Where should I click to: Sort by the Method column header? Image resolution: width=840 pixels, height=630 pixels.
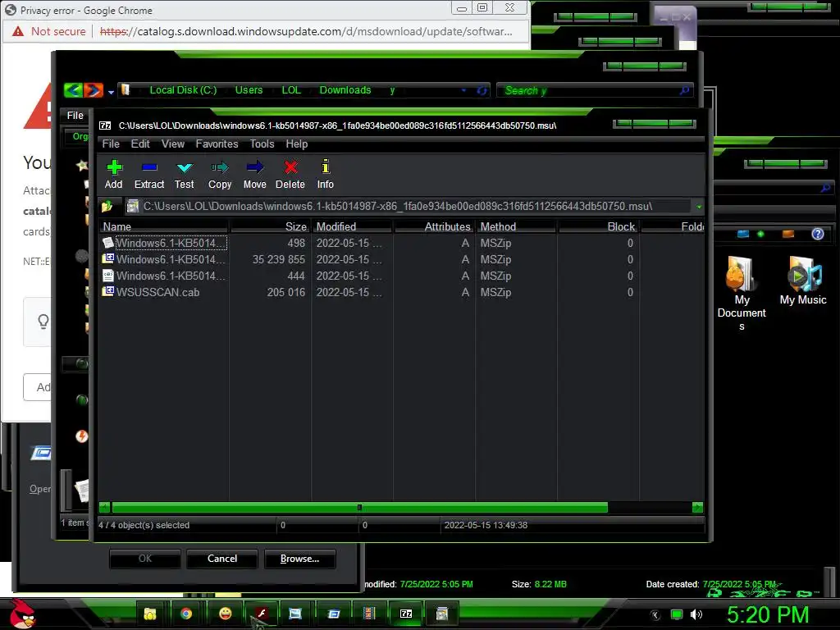pyautogui.click(x=516, y=226)
